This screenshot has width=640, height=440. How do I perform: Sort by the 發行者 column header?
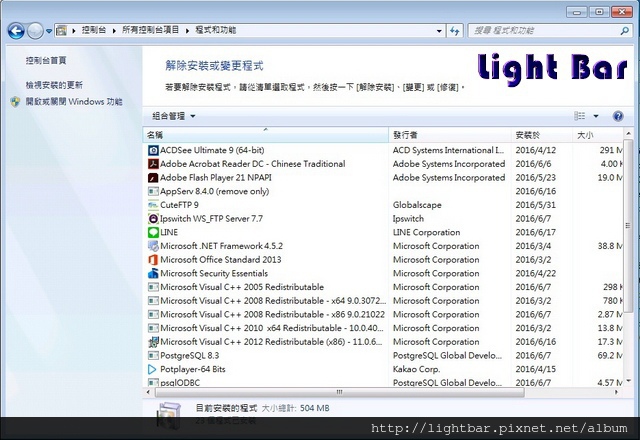[x=450, y=135]
